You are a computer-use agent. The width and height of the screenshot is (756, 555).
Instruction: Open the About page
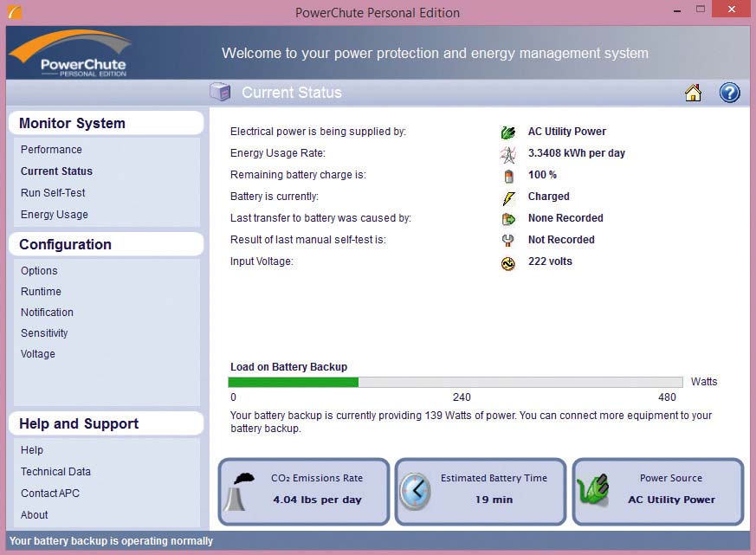click(35, 515)
